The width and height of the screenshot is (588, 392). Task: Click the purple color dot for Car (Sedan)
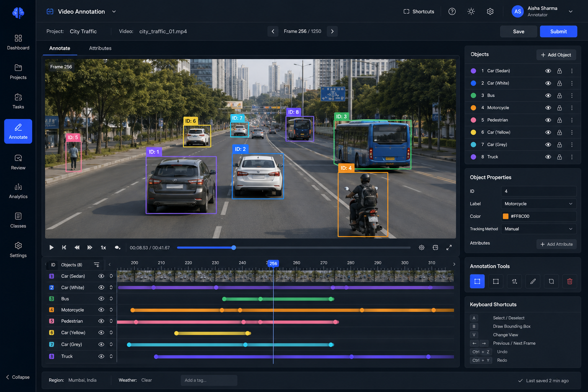(473, 71)
